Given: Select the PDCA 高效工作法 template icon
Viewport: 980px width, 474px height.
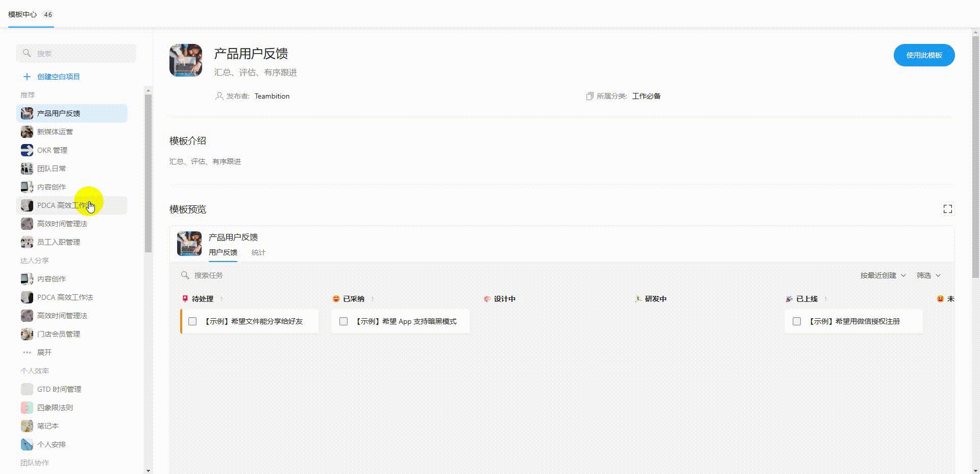Looking at the screenshot, I should click(27, 205).
